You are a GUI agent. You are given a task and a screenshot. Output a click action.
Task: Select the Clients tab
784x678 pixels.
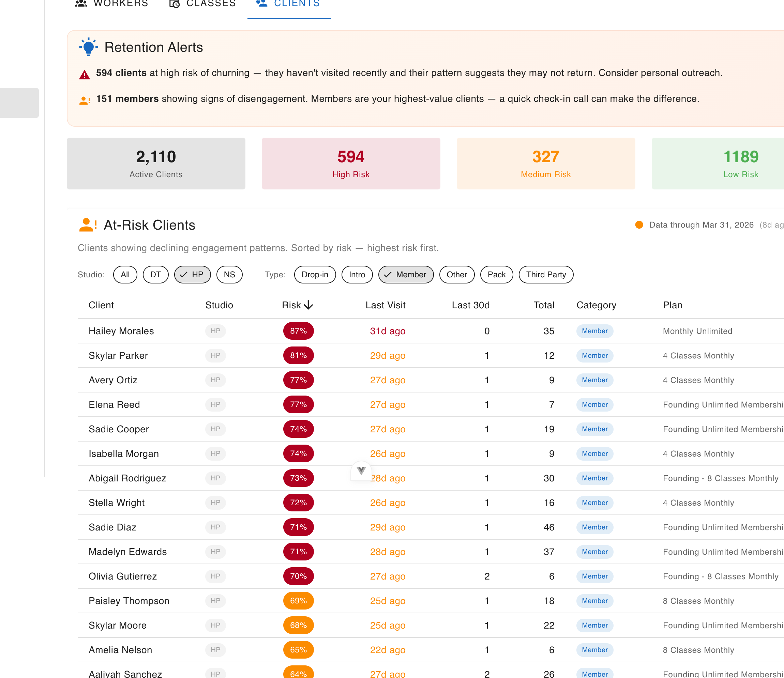pos(289,4)
